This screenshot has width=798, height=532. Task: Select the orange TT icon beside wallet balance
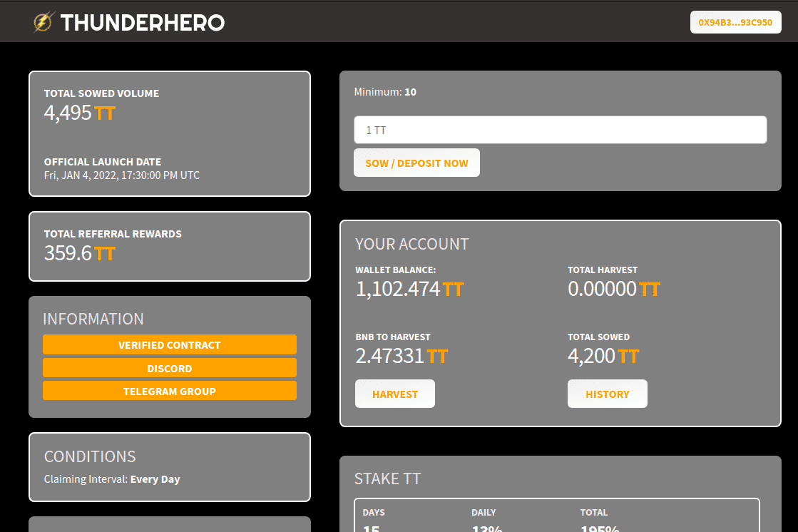454,288
